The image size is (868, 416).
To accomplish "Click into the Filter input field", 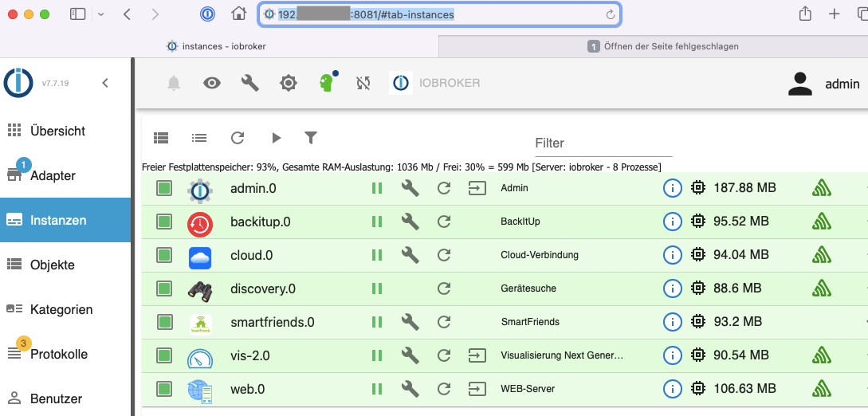I will pos(602,143).
